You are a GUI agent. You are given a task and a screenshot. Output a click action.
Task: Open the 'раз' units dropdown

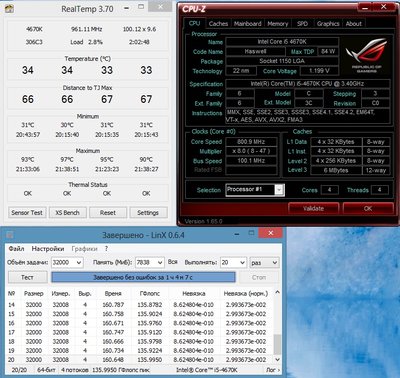pyautogui.click(x=264, y=263)
